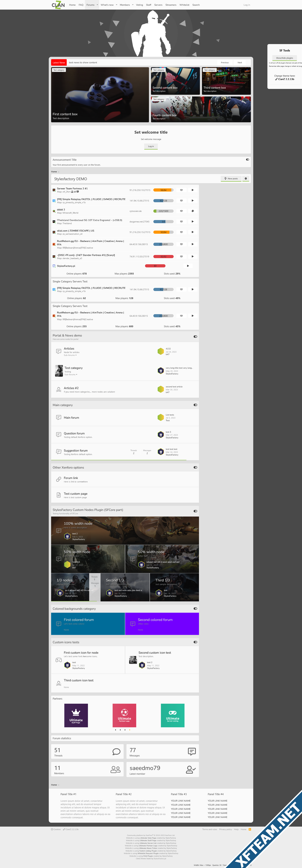Copy the dddd 2 server address

[x=193, y=211]
